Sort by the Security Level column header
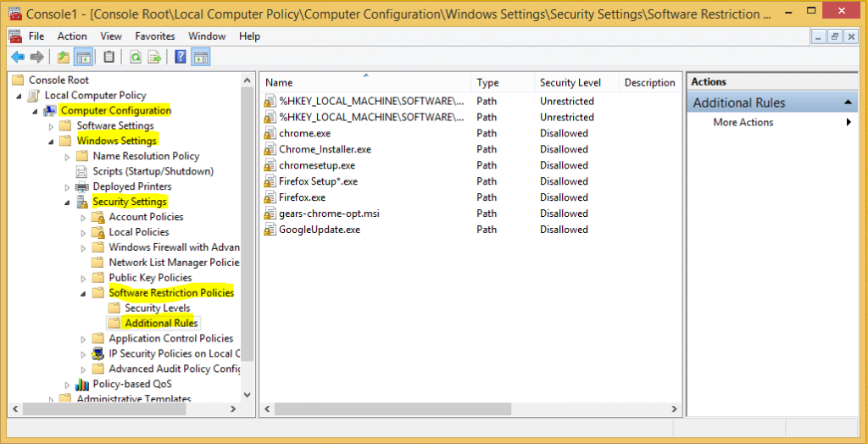The image size is (868, 444). (577, 82)
